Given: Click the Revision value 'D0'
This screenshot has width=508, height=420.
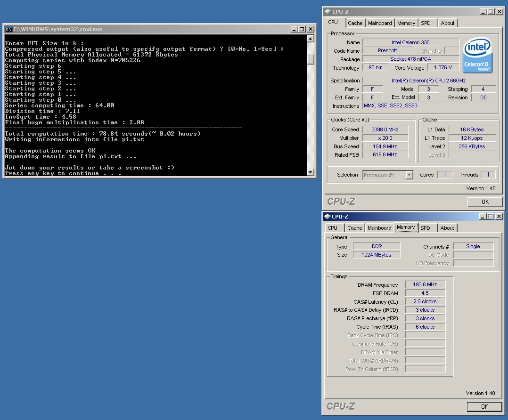Looking at the screenshot, I should tap(483, 97).
